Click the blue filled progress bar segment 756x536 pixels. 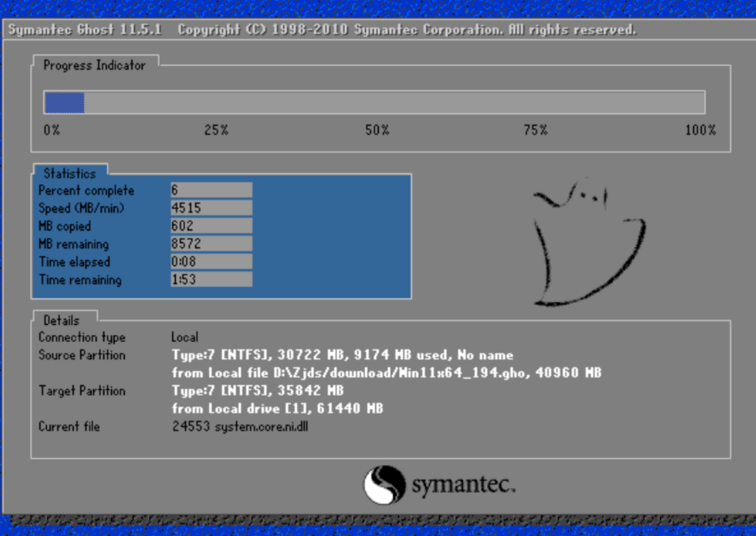(65, 103)
